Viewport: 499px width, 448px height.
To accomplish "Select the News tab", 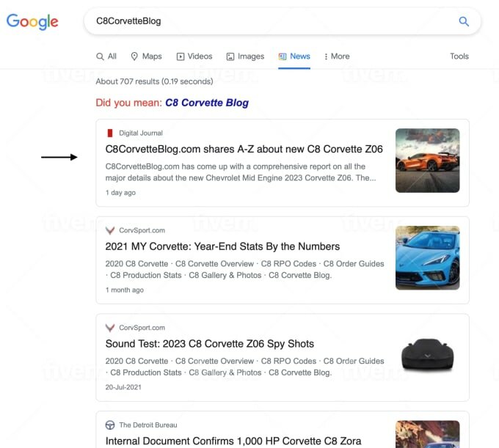I will (x=294, y=56).
